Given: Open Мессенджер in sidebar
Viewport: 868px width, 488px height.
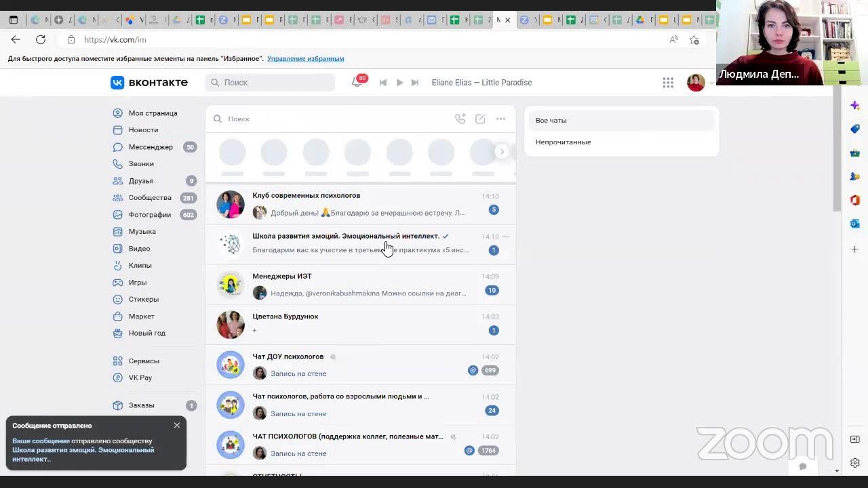Looking at the screenshot, I should click(x=151, y=147).
